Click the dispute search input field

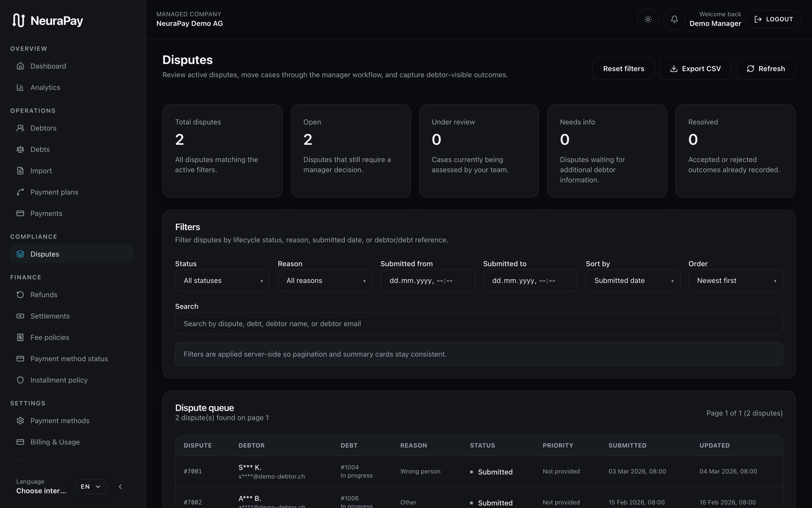[x=479, y=323]
